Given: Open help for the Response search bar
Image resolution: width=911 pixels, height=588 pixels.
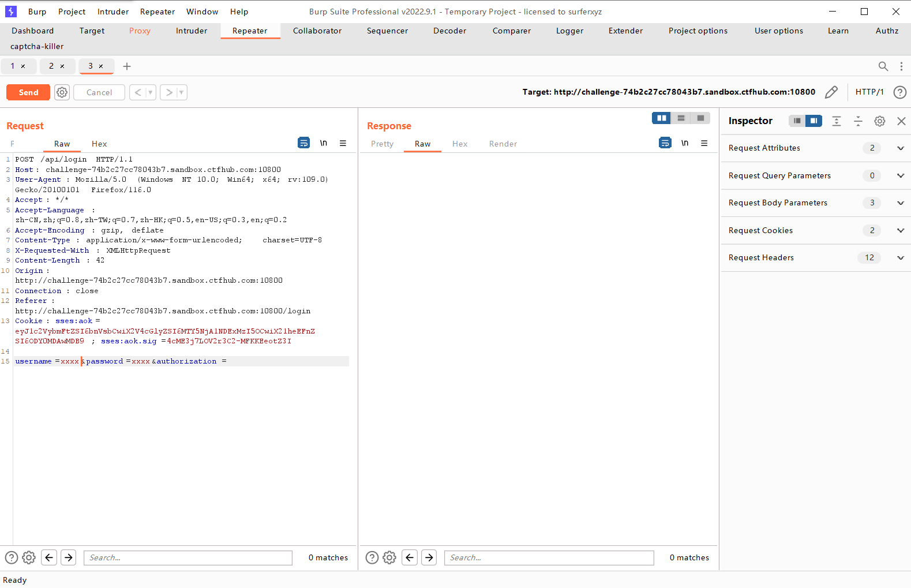Looking at the screenshot, I should tap(373, 557).
